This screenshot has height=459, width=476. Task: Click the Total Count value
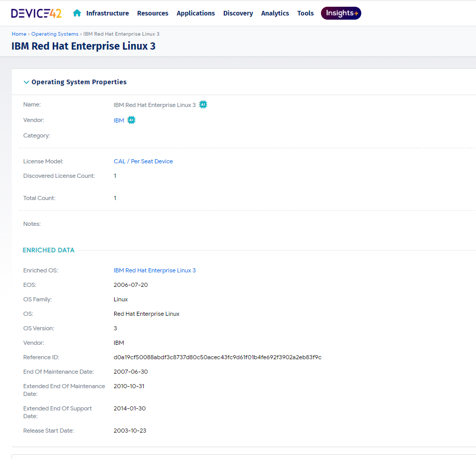point(115,198)
